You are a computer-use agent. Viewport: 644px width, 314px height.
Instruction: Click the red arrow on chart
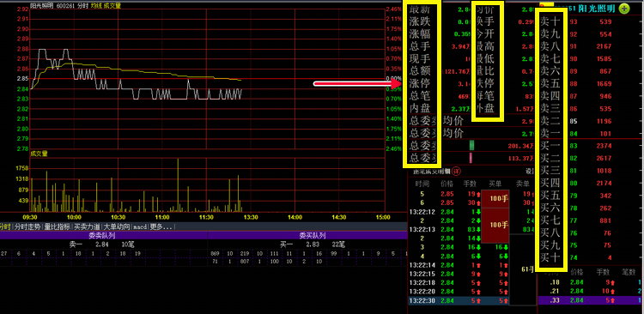[x=357, y=84]
